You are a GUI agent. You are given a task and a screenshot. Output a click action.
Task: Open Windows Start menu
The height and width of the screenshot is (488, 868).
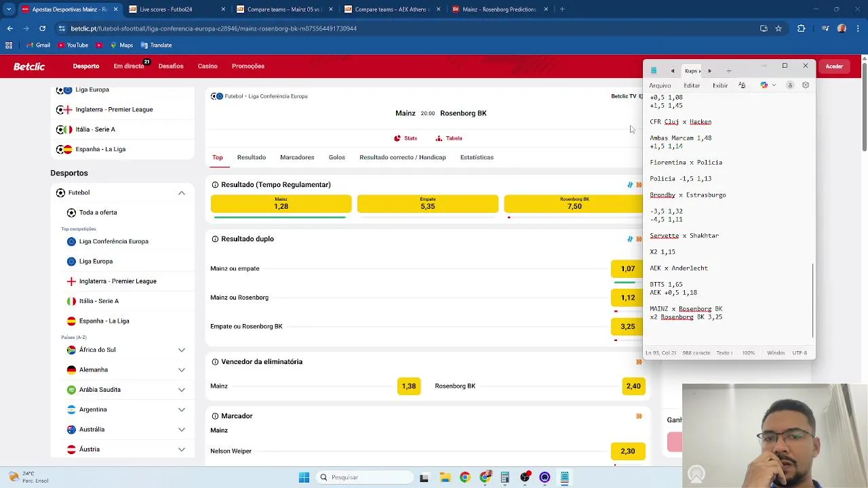[304, 477]
